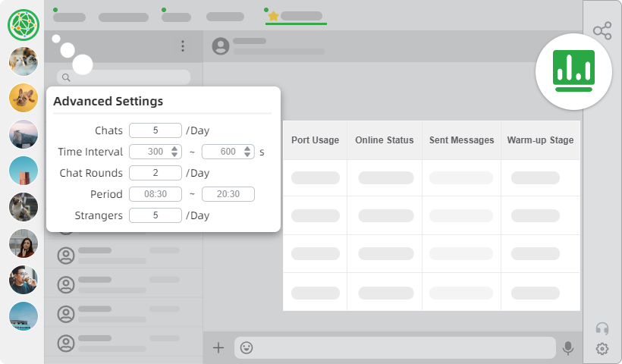Open the emoji picker smiley icon
The width and height of the screenshot is (622, 364).
click(x=247, y=348)
